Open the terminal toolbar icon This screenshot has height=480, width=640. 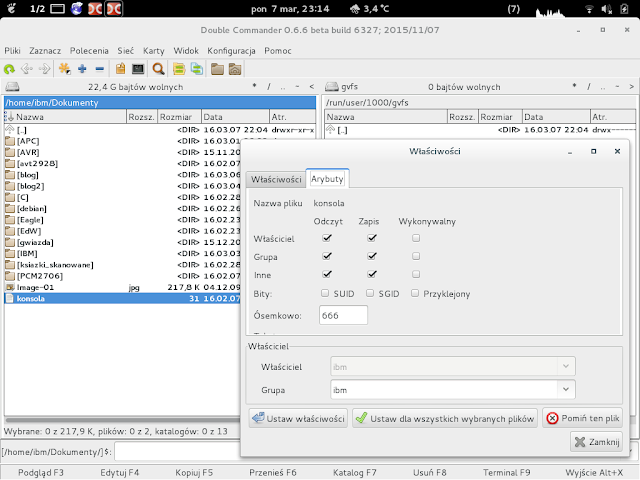[x=138, y=69]
